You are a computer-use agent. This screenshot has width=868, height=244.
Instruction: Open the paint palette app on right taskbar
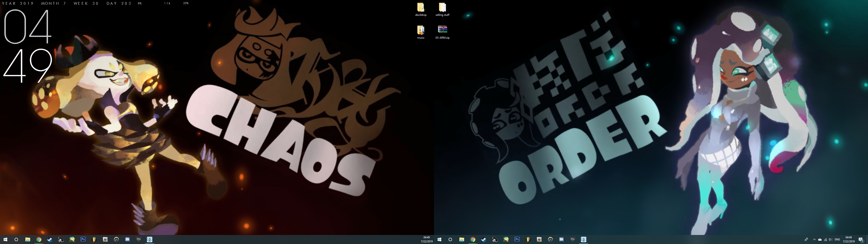(x=506, y=240)
